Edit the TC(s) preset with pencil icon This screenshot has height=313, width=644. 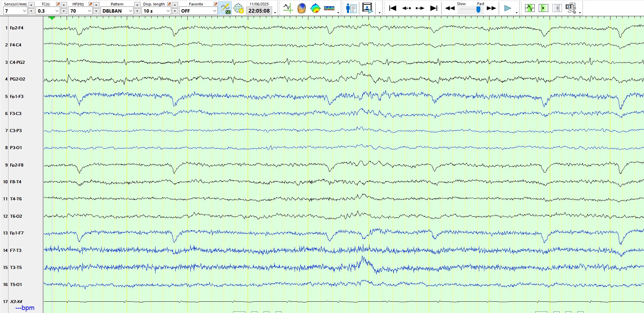pyautogui.click(x=58, y=4)
